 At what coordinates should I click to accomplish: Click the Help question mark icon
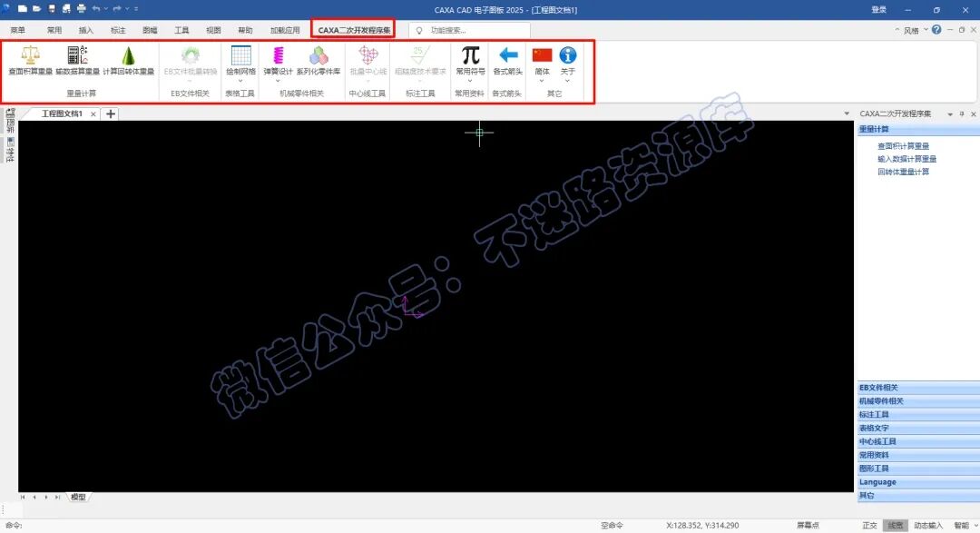936,29
